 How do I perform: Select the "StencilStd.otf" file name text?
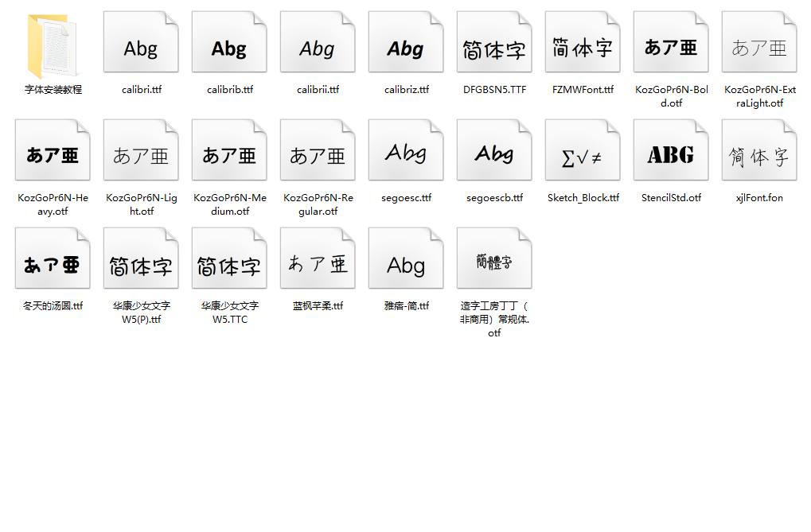(x=672, y=197)
